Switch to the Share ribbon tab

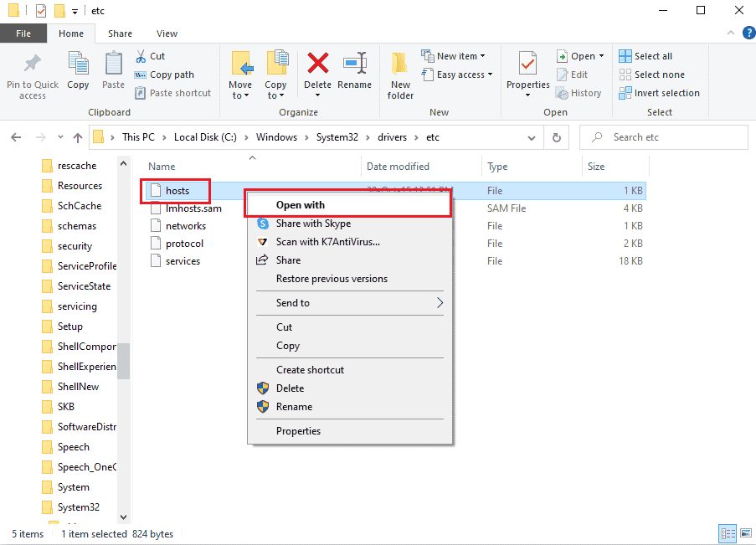[x=120, y=33]
